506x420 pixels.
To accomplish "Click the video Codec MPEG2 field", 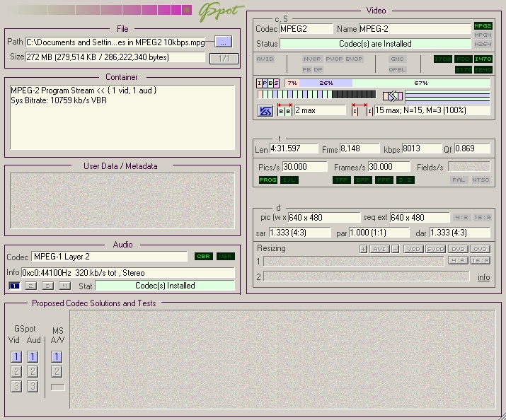I will (x=306, y=29).
